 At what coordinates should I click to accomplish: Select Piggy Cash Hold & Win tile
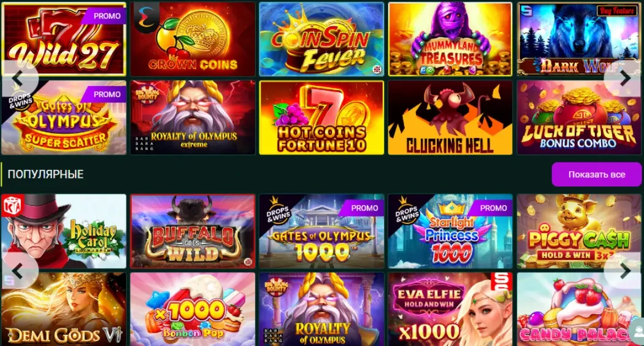(x=579, y=231)
